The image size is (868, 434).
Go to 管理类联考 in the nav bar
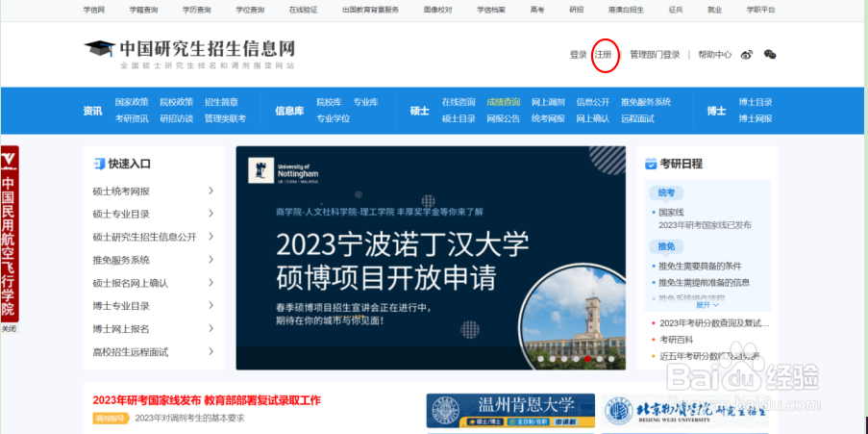[225, 118]
